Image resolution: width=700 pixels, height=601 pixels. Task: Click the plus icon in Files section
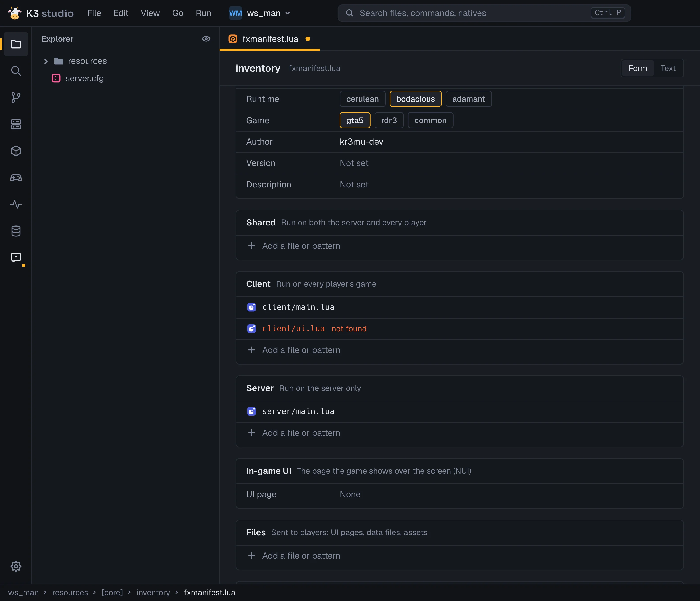click(x=251, y=555)
